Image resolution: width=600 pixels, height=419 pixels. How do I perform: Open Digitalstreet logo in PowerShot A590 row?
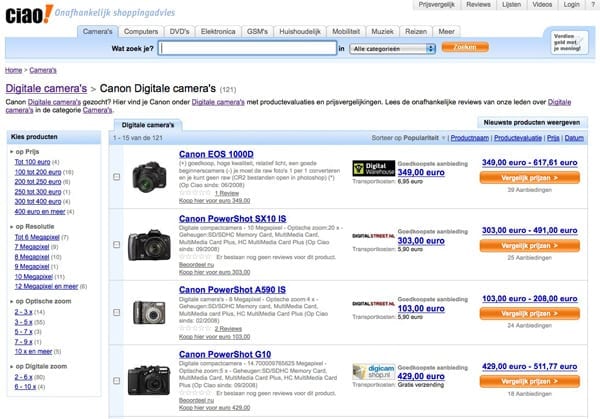(373, 304)
